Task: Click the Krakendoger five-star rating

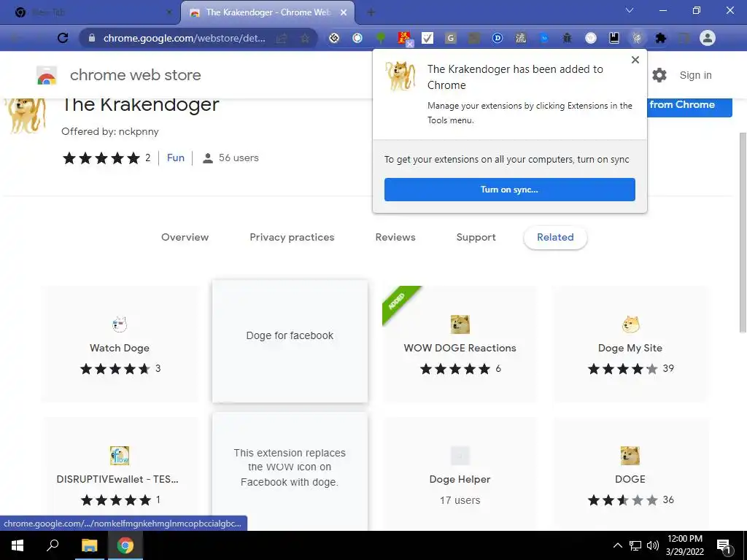Action: [x=101, y=158]
